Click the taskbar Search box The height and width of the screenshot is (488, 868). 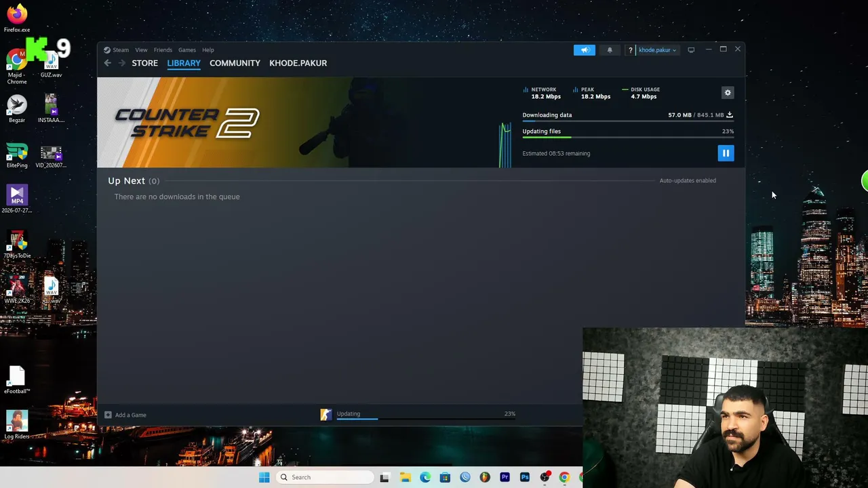[325, 477]
